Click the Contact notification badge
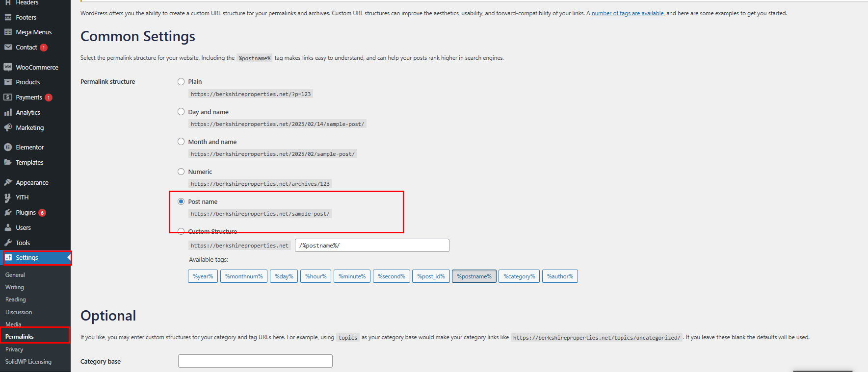 (x=44, y=48)
